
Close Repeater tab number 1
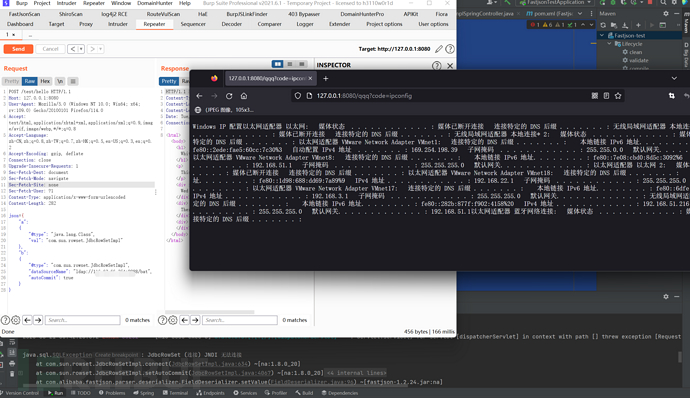point(14,34)
